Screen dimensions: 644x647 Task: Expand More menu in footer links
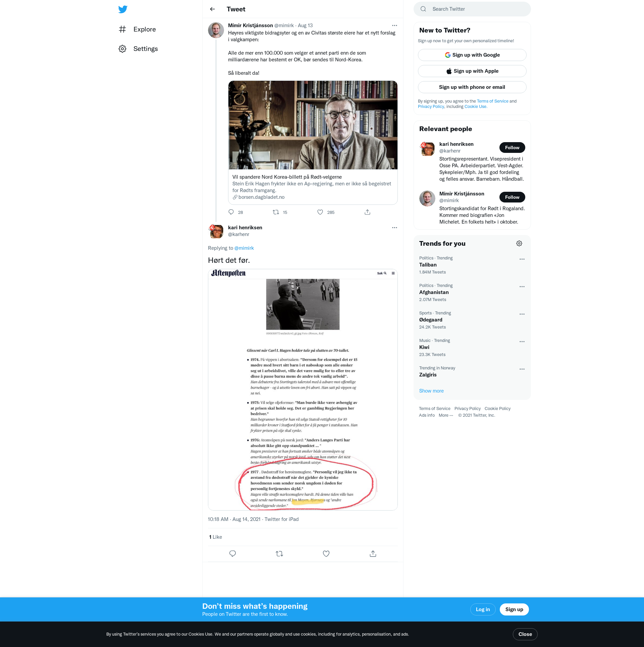coord(446,415)
